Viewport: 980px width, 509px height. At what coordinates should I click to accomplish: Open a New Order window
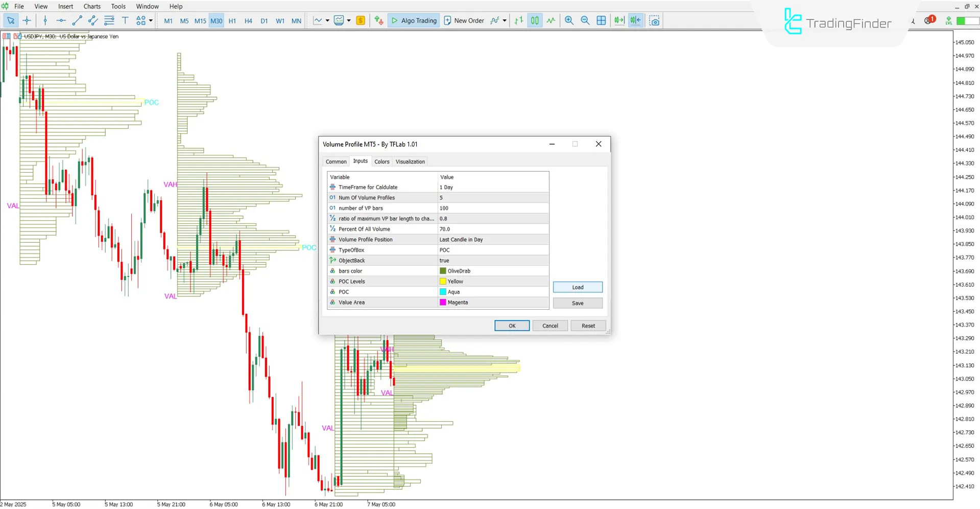[464, 20]
